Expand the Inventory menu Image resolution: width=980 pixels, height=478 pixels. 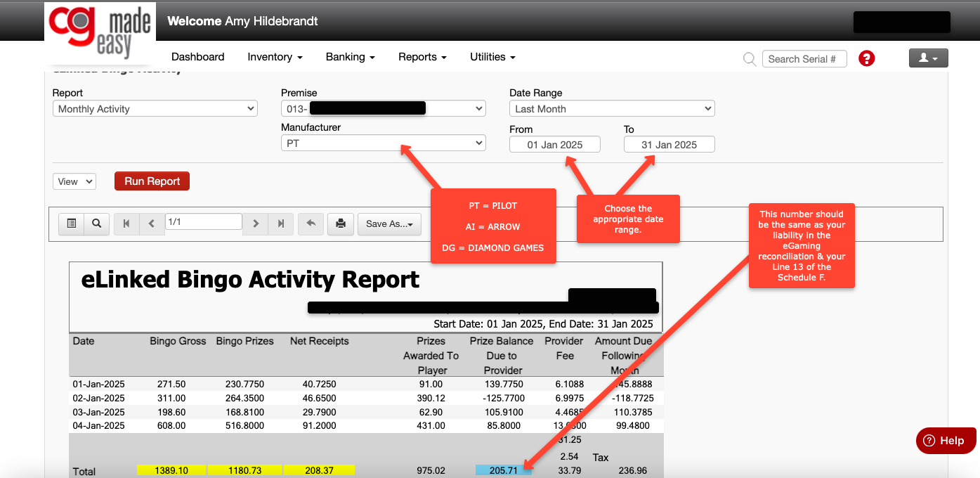tap(275, 57)
